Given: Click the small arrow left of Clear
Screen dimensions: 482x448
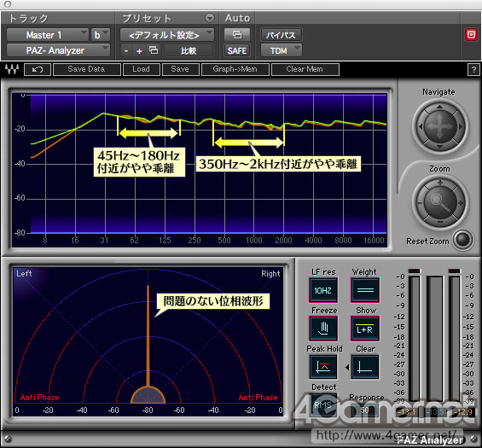Looking at the screenshot, I should pyautogui.click(x=347, y=367).
